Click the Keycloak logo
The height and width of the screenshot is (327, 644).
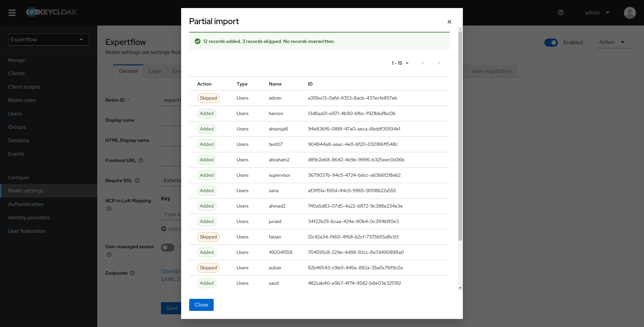pyautogui.click(x=51, y=12)
